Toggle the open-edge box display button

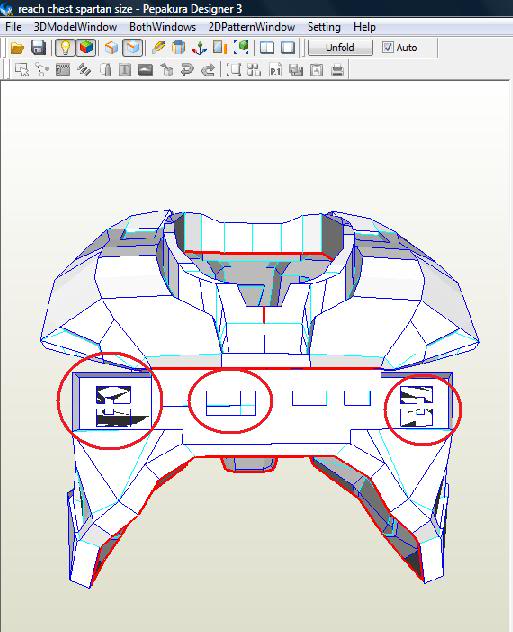tap(133, 48)
